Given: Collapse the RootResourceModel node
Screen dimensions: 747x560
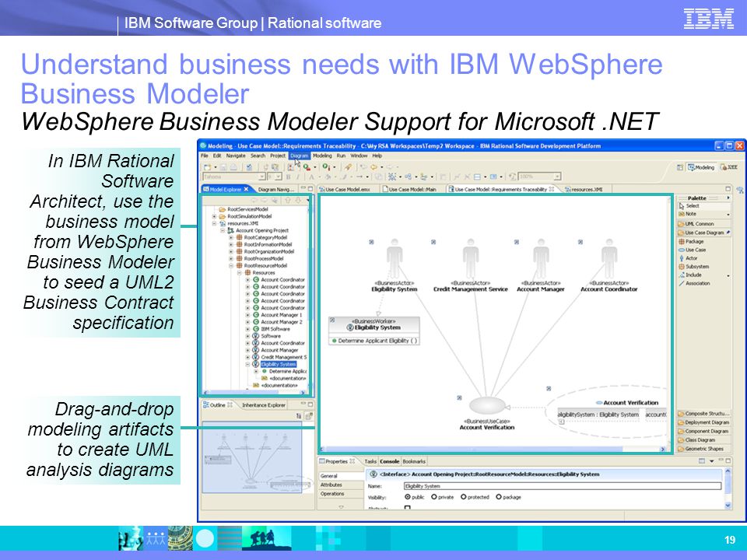Looking at the screenshot, I should tap(231, 266).
